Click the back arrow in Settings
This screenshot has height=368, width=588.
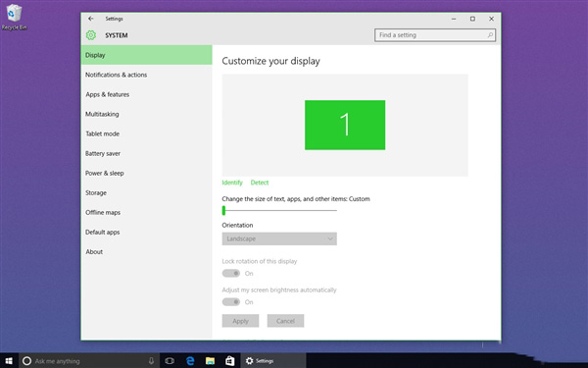tap(91, 19)
